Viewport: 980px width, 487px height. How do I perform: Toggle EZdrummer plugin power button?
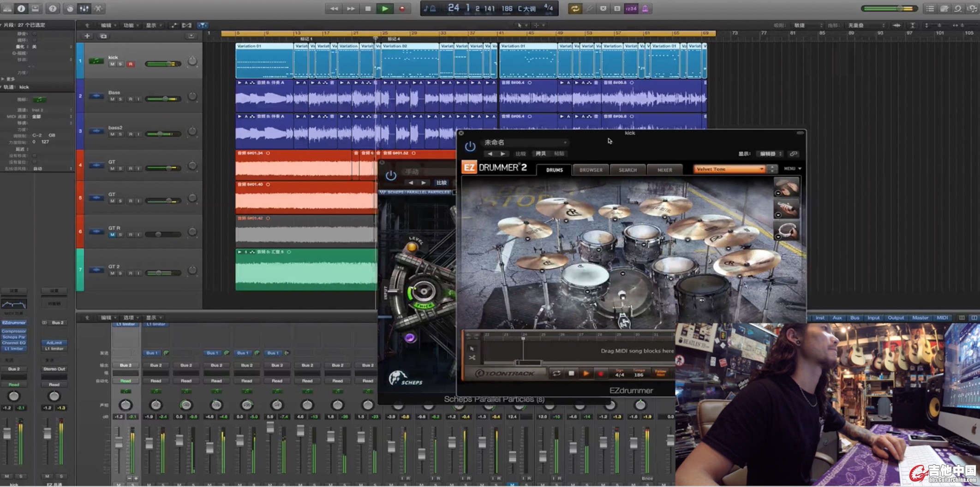pos(470,147)
